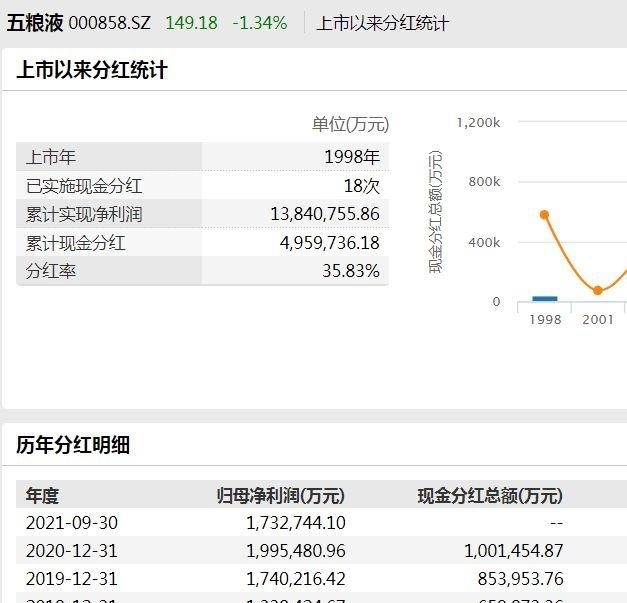Click the 上市年 row label
Screen dimensions: 627x603
[x=51, y=157]
